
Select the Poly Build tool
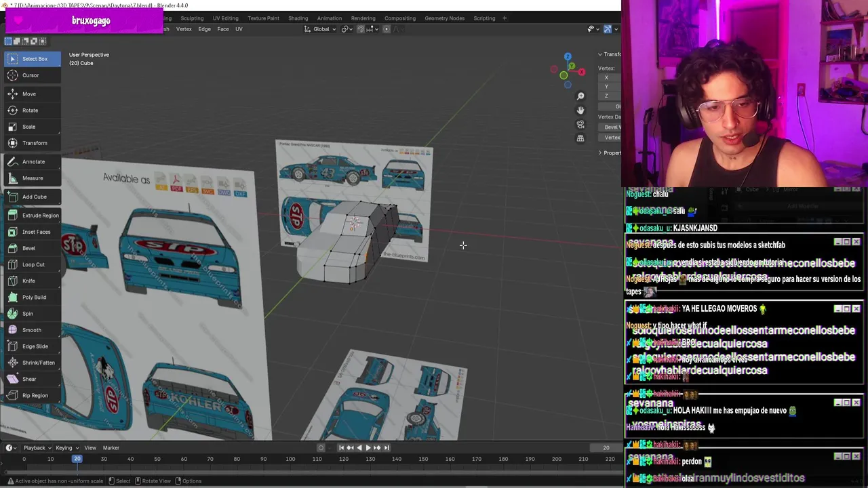31,297
